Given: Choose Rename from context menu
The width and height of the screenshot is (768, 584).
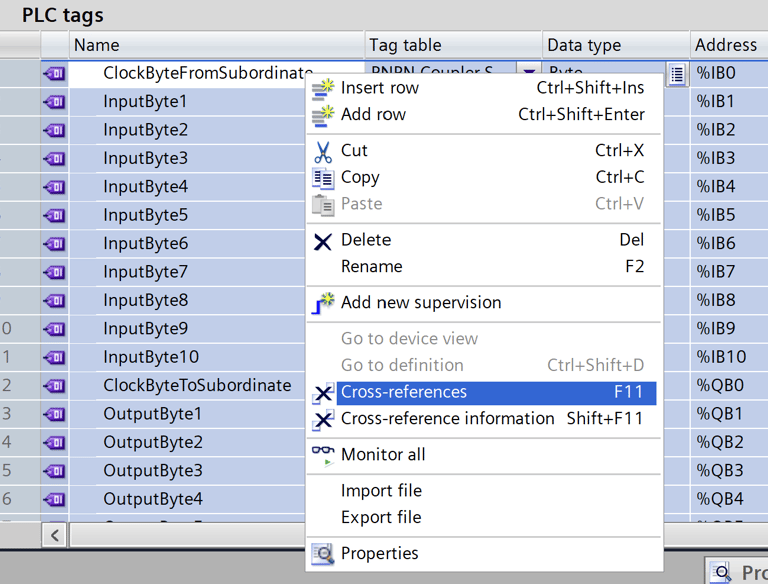Looking at the screenshot, I should pyautogui.click(x=372, y=267).
